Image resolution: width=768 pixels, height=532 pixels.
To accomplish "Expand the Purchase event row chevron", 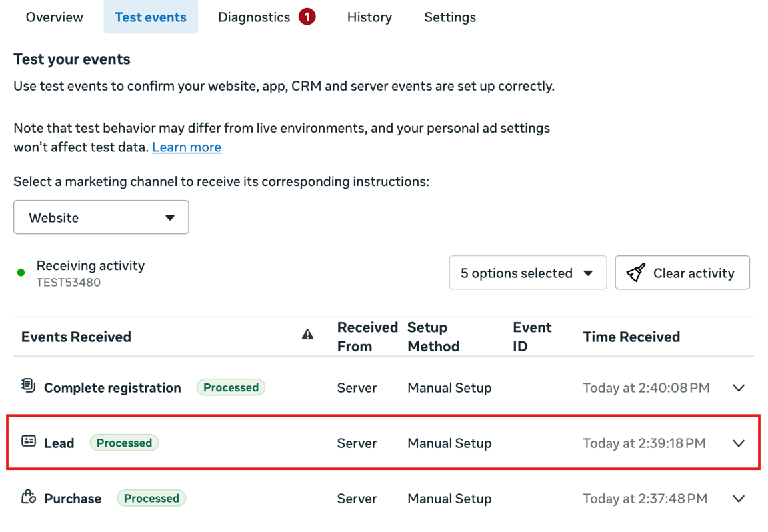I will pyautogui.click(x=739, y=499).
